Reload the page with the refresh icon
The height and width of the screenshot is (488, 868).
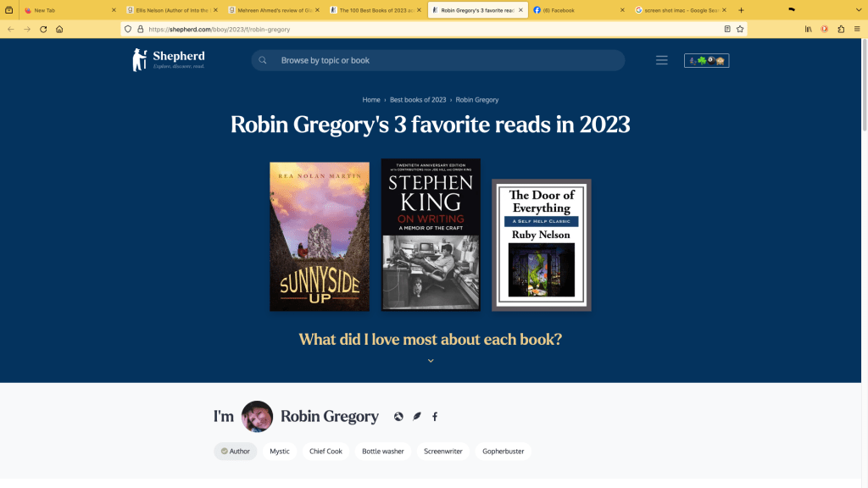point(43,30)
